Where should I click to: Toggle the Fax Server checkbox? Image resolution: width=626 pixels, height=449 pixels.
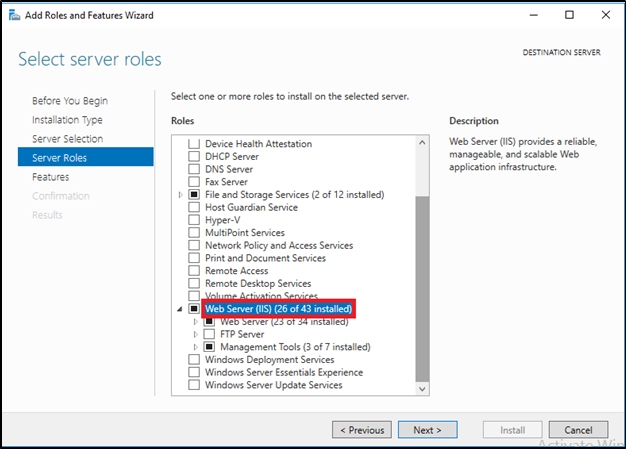(x=195, y=182)
